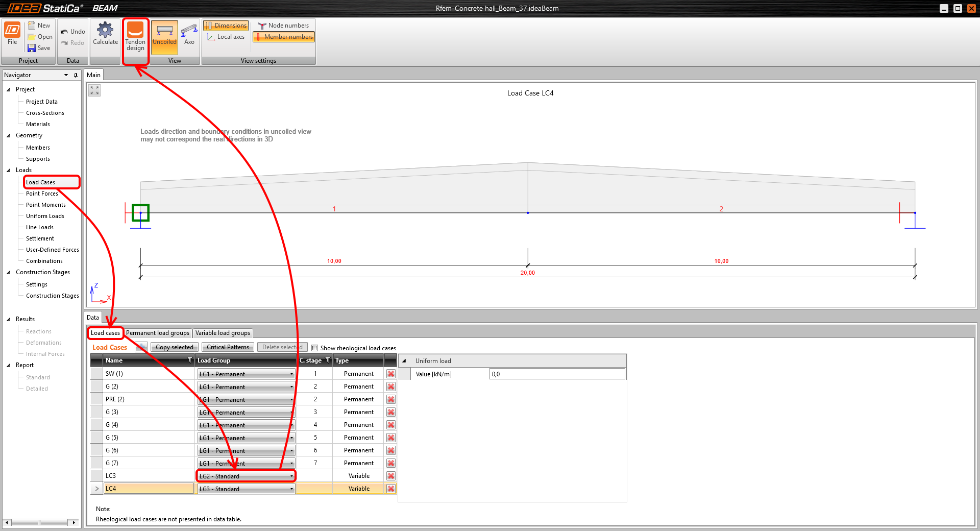
Task: Click the Copy selected button
Action: point(174,347)
